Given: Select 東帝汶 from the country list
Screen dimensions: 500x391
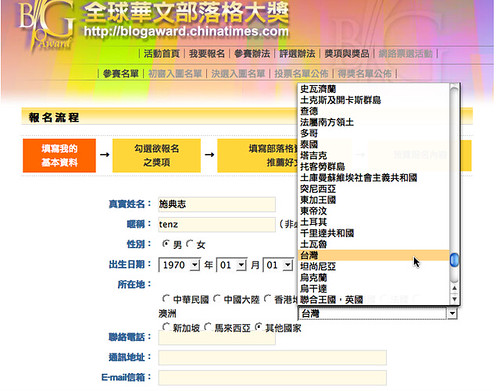Looking at the screenshot, I should [373, 211].
